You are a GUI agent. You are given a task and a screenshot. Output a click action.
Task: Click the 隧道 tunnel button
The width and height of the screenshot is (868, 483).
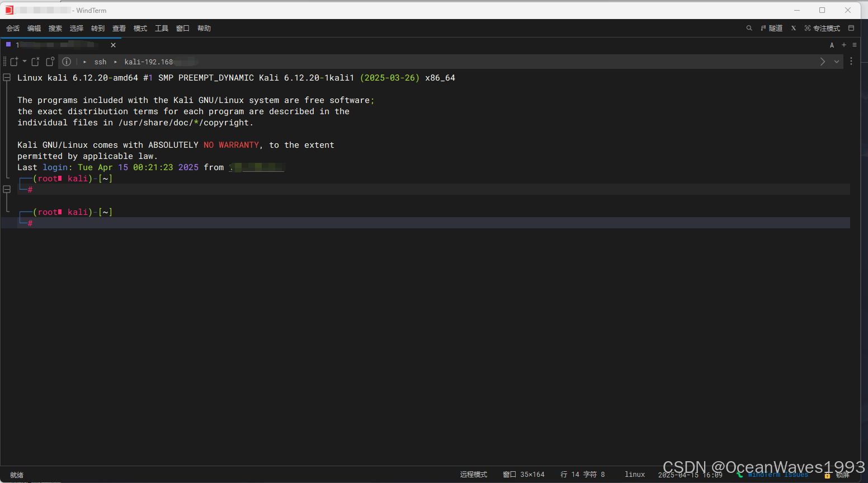tap(771, 28)
